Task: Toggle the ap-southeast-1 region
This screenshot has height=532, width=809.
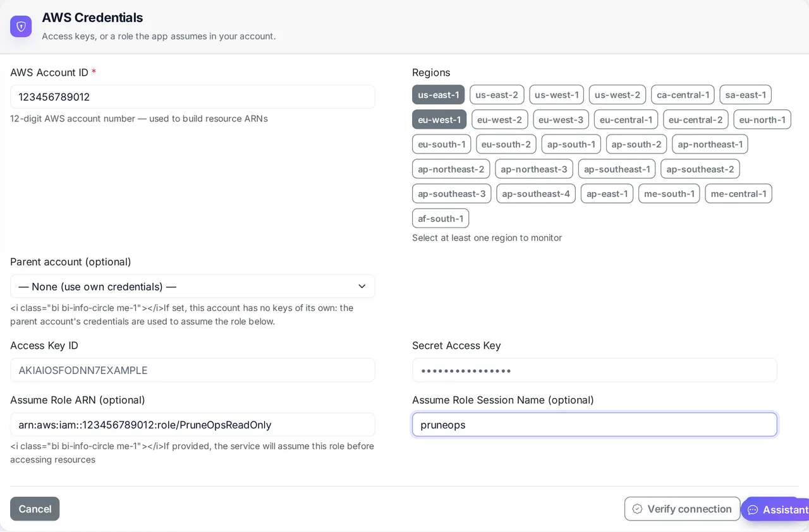Action: tap(617, 169)
